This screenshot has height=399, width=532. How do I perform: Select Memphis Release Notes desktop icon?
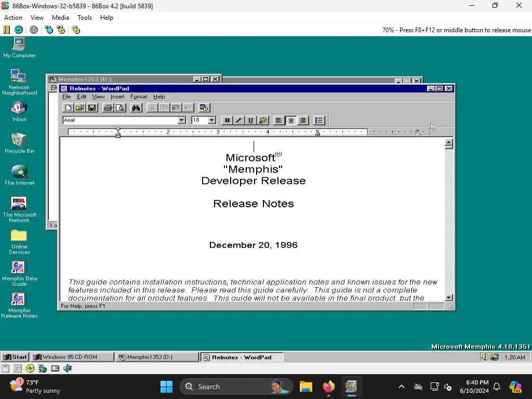pos(19,305)
